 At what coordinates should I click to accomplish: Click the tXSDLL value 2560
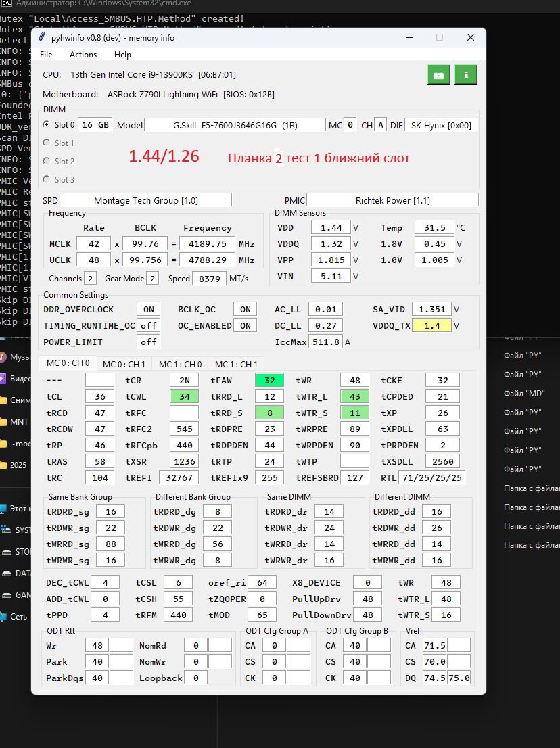coord(443,461)
